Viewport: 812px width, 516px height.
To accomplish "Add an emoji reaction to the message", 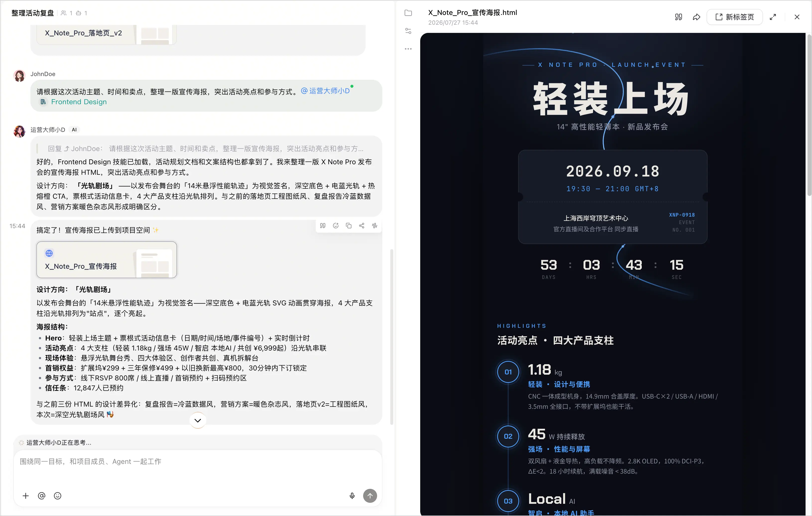I will coord(335,226).
